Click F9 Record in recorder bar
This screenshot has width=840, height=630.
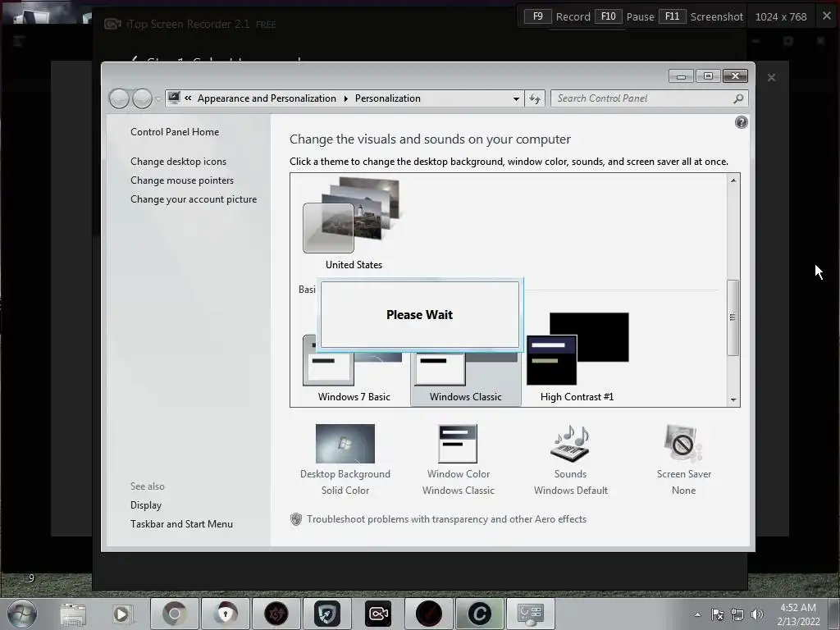coord(557,16)
